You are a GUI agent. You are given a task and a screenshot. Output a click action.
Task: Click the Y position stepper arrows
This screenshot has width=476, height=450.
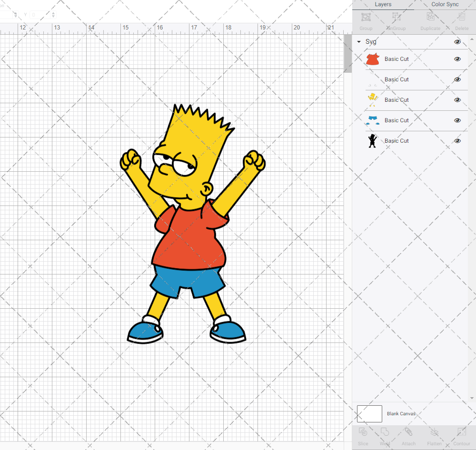coord(53,15)
